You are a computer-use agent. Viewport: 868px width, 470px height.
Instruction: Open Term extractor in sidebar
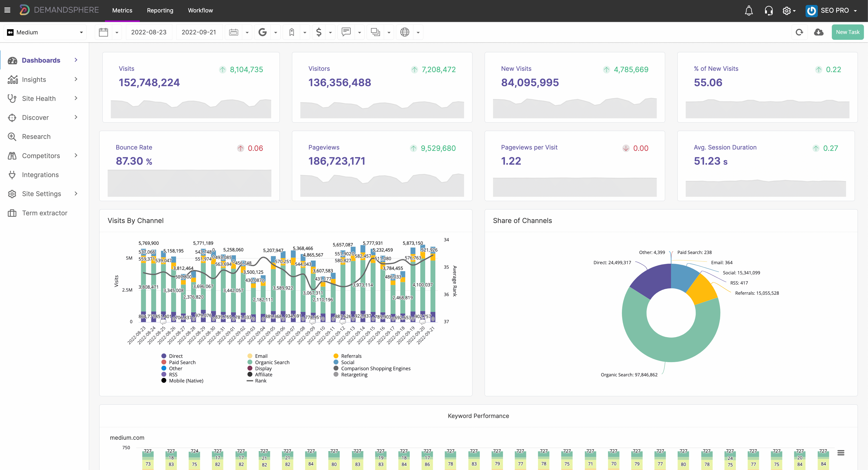(45, 213)
